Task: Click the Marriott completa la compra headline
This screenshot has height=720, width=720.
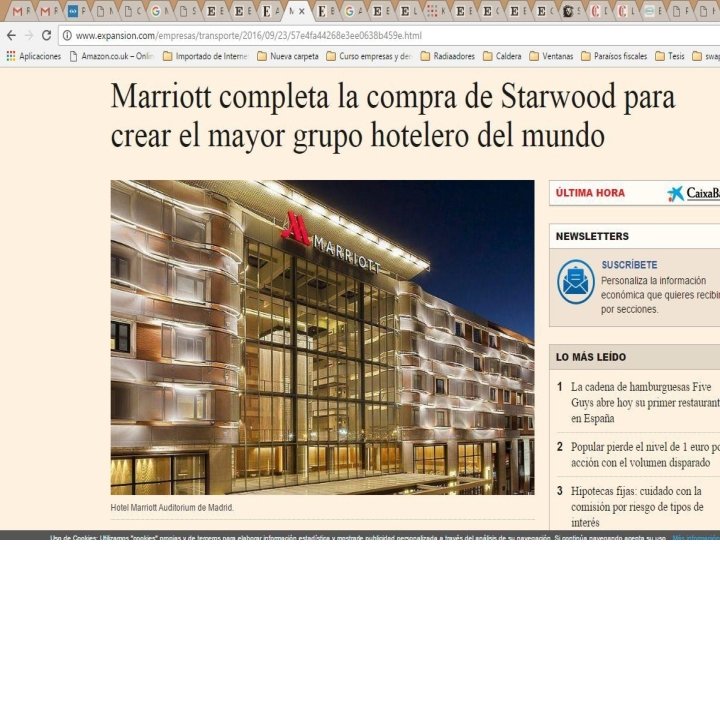Action: (x=393, y=116)
